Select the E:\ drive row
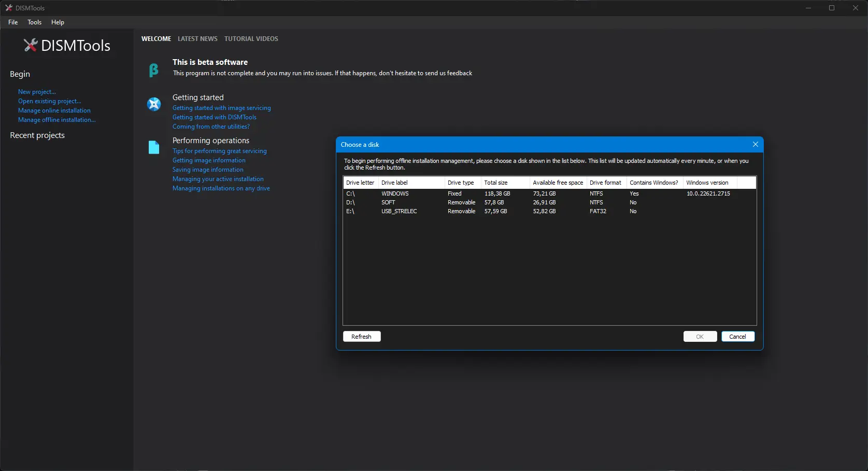The width and height of the screenshot is (868, 471). tap(549, 211)
